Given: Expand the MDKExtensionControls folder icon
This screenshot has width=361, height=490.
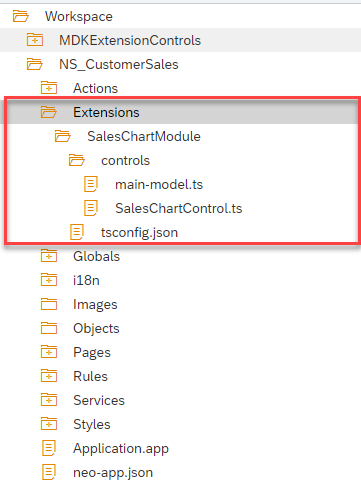Looking at the screenshot, I should (35, 40).
